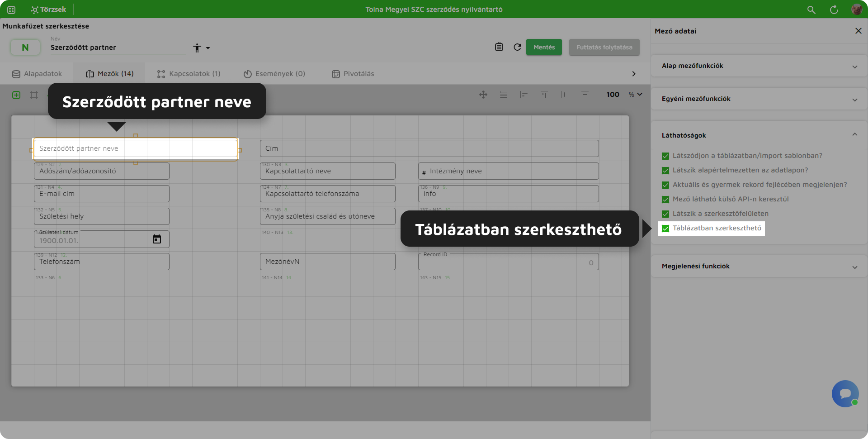Select the E-mail cím field
This screenshot has height=439, width=868.
[x=102, y=194]
